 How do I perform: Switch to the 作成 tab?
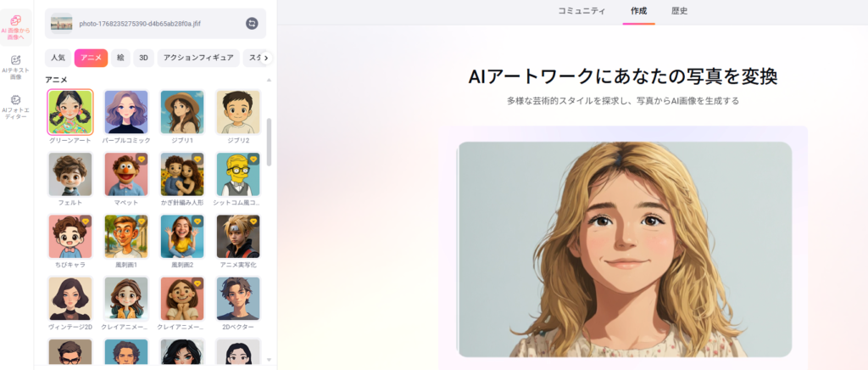click(x=638, y=11)
